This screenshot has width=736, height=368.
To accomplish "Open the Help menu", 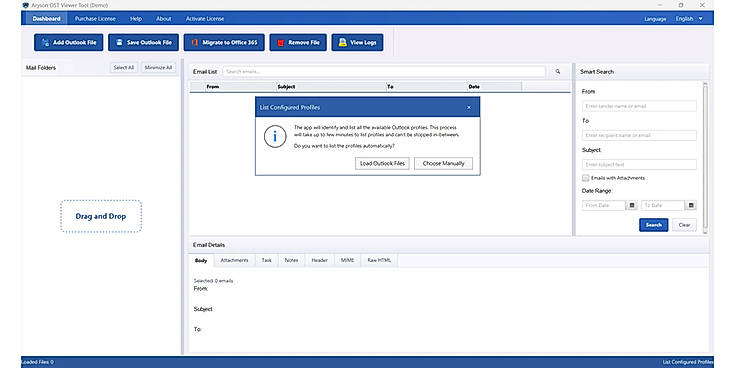I will coord(136,19).
